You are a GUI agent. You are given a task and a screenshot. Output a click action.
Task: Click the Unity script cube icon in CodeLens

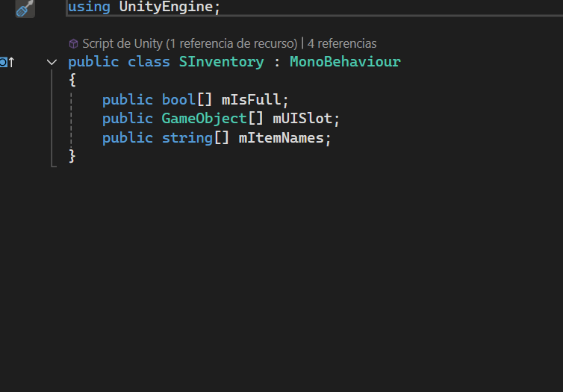pyautogui.click(x=74, y=44)
